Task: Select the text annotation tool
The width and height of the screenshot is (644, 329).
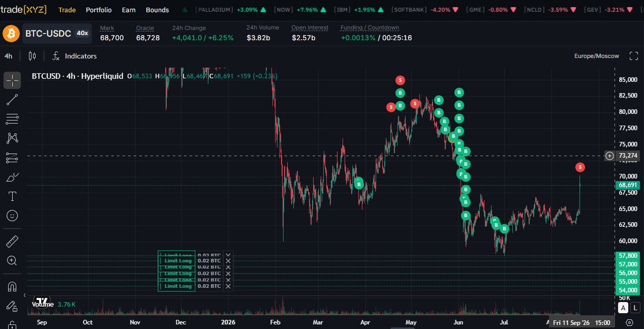Action: coord(12,196)
